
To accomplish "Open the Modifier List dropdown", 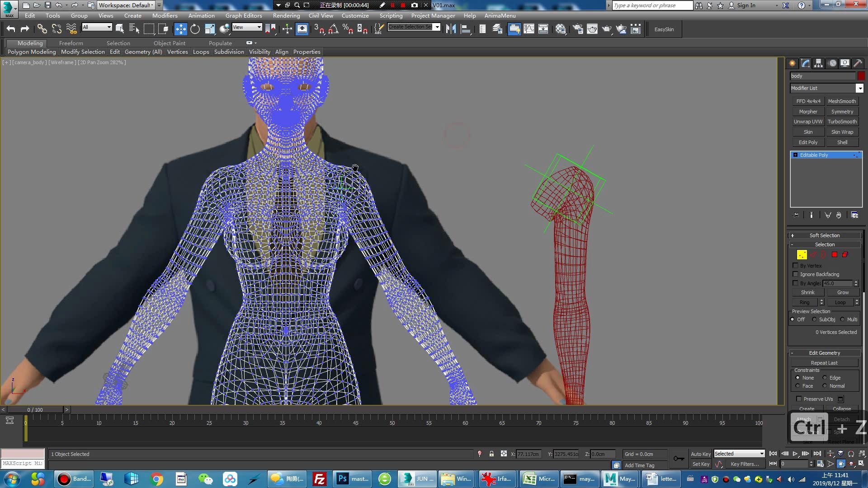I will (859, 89).
